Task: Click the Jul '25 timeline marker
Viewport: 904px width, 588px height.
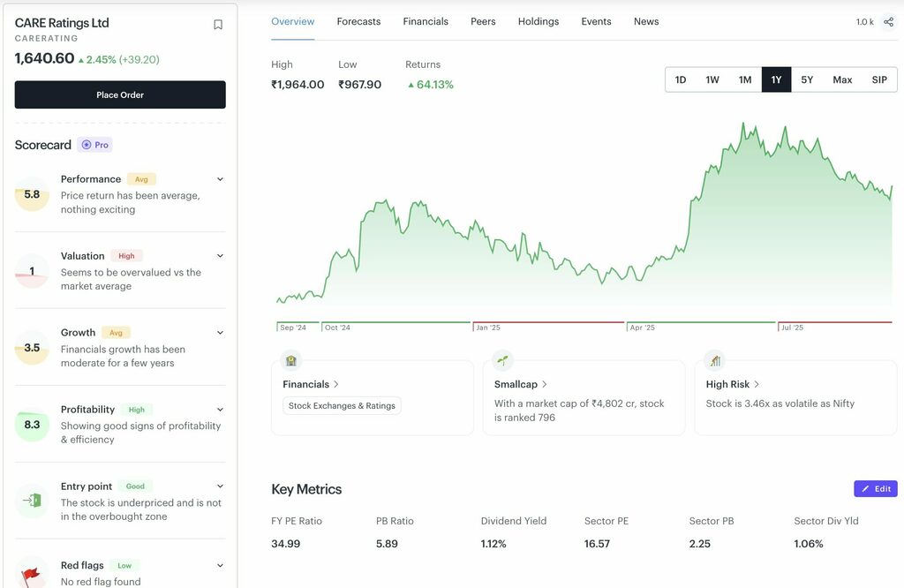Action: pos(792,328)
